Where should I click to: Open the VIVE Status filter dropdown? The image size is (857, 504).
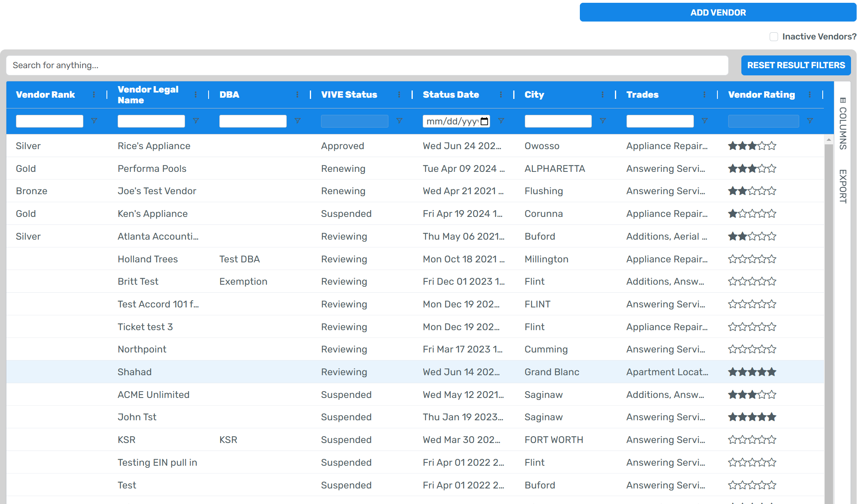click(355, 121)
